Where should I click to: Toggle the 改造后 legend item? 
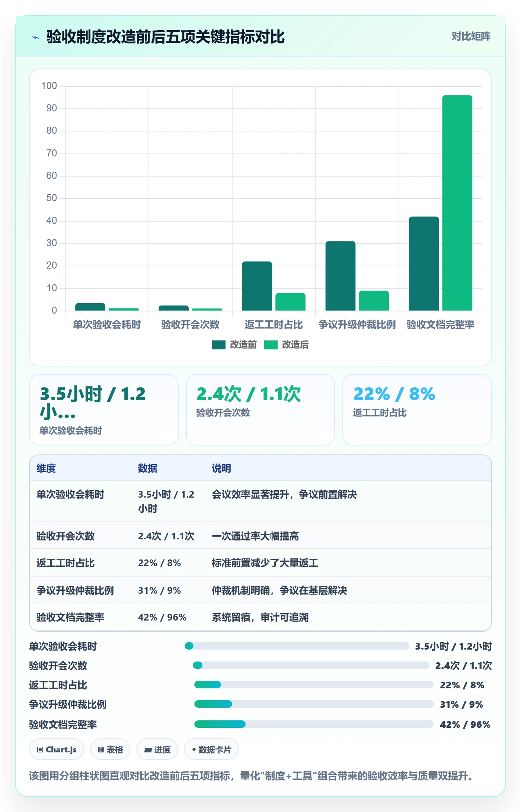287,345
